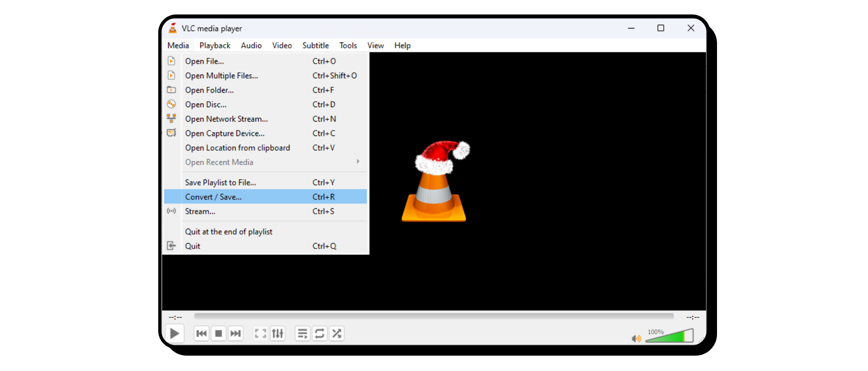Click the Play button

point(174,333)
